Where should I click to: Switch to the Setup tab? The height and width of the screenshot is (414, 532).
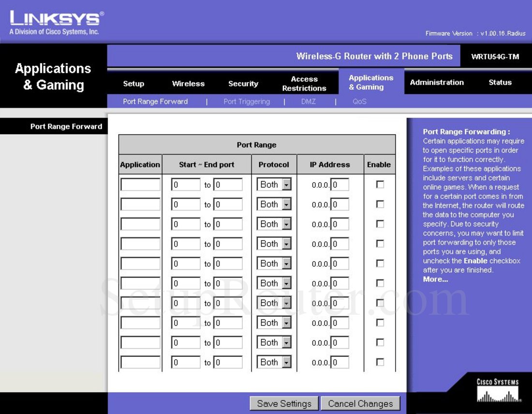click(133, 83)
